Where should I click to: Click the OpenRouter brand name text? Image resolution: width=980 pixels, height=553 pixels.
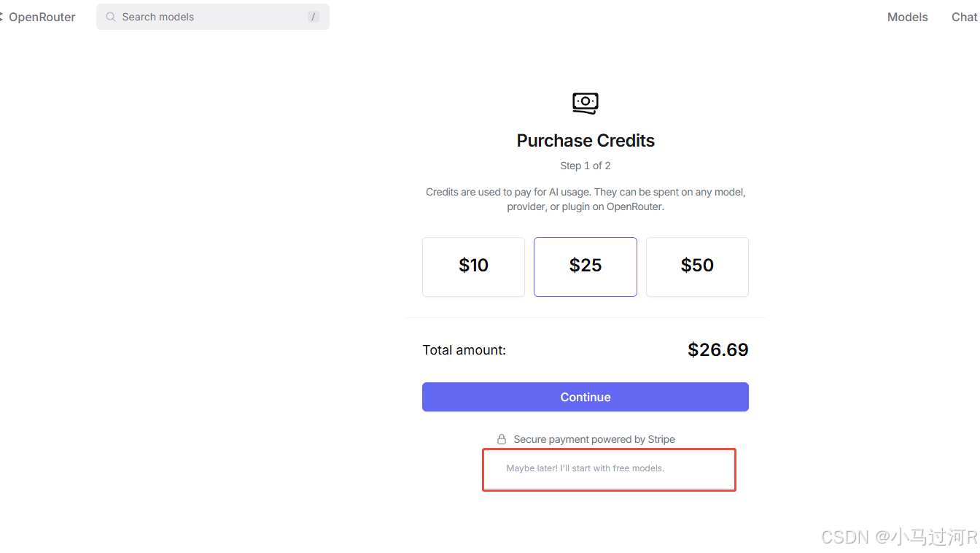click(42, 17)
